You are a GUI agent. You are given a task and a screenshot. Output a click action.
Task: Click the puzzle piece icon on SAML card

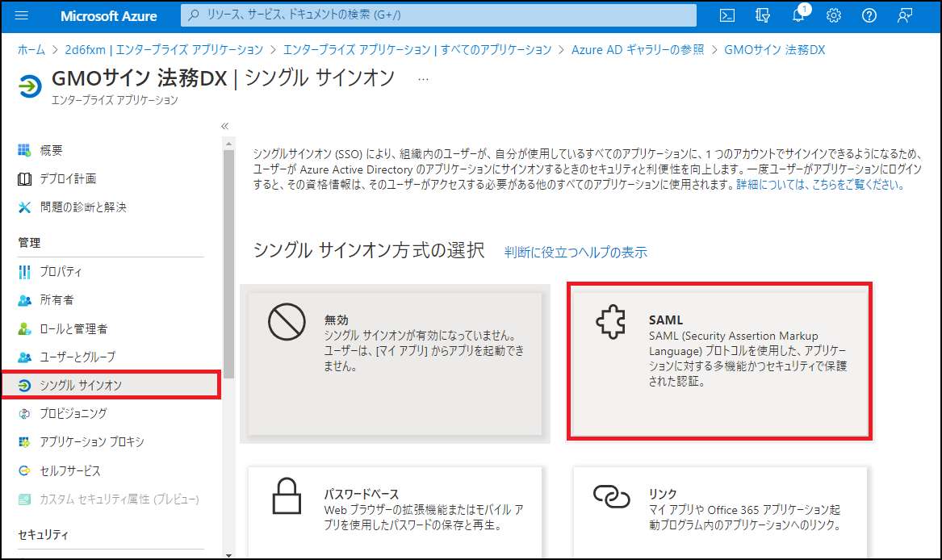[611, 321]
